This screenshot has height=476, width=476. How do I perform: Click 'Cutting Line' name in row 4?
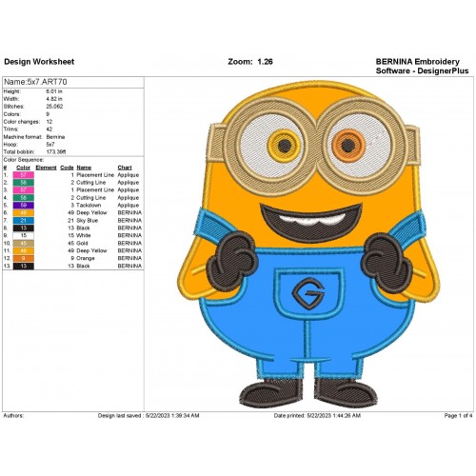(x=91, y=198)
